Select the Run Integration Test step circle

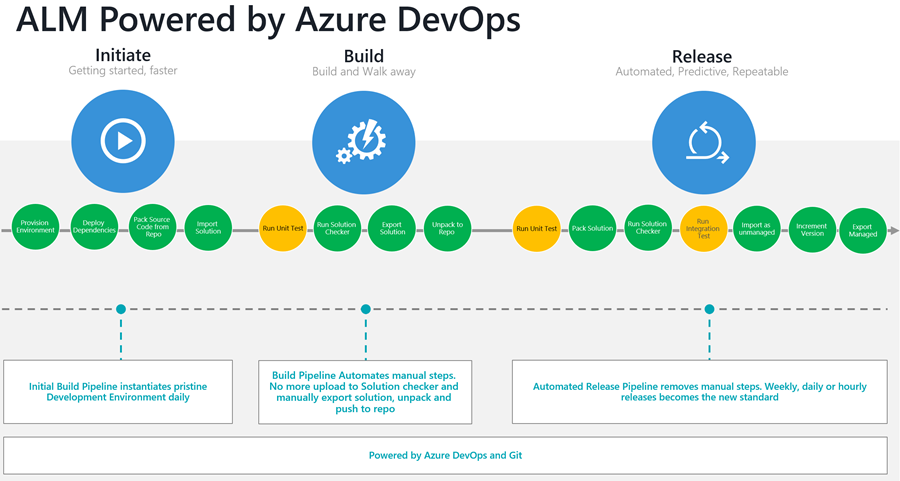704,228
